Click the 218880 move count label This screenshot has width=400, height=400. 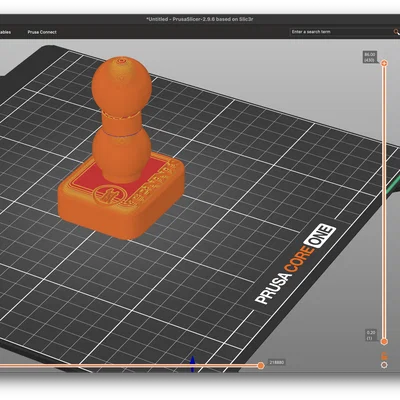(276, 362)
